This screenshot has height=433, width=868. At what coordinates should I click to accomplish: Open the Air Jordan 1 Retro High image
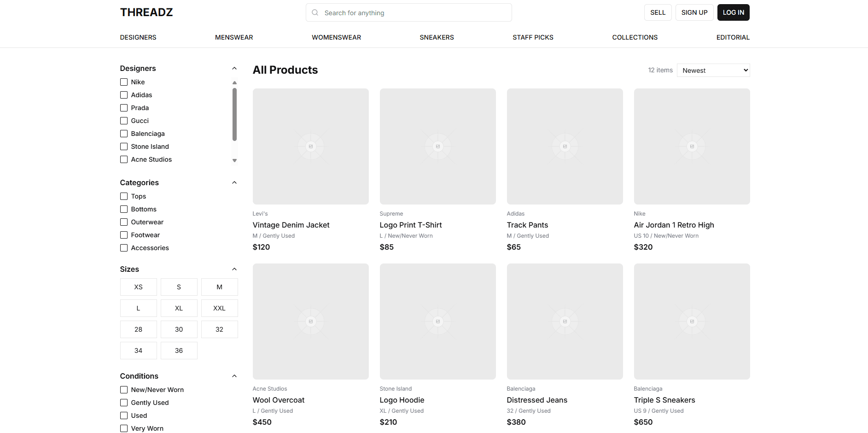click(x=692, y=146)
